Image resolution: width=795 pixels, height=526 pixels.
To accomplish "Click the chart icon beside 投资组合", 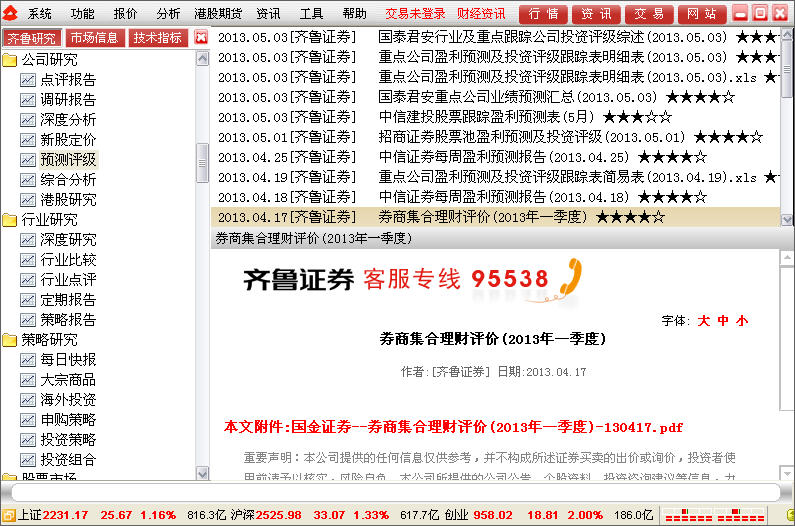I will (x=28, y=460).
